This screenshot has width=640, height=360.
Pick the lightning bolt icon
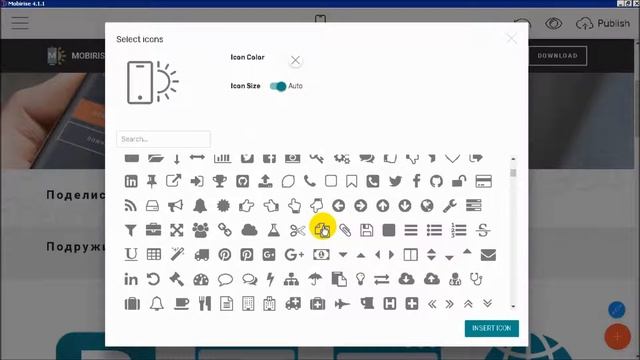(270, 279)
